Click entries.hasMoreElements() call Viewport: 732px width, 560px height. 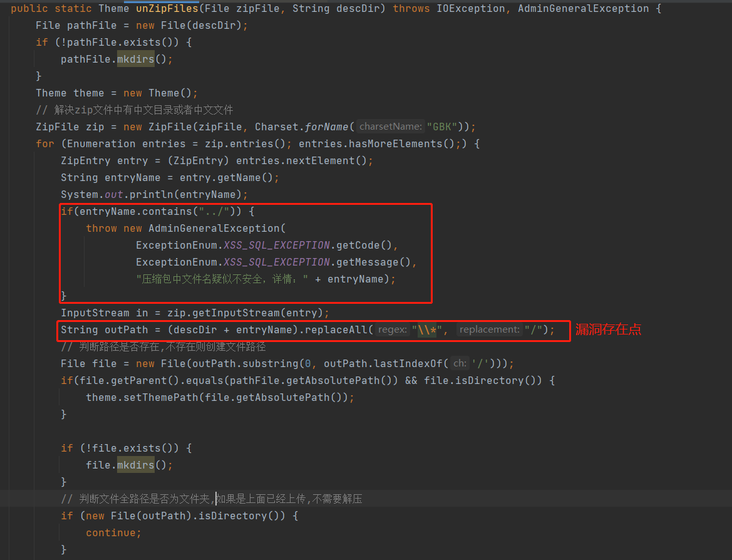pyautogui.click(x=376, y=144)
